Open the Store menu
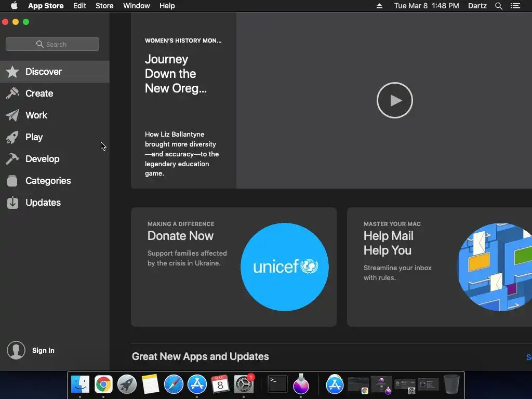This screenshot has height=399, width=532. pos(104,6)
